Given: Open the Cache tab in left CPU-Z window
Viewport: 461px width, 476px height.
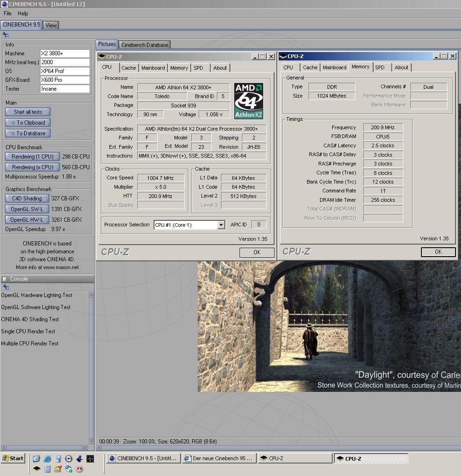Looking at the screenshot, I should [x=128, y=68].
